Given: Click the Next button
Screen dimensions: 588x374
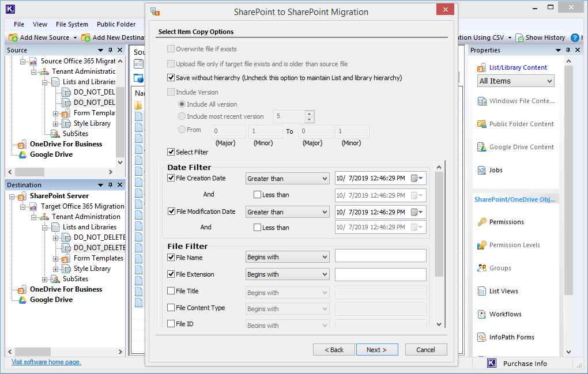Looking at the screenshot, I should (x=377, y=350).
